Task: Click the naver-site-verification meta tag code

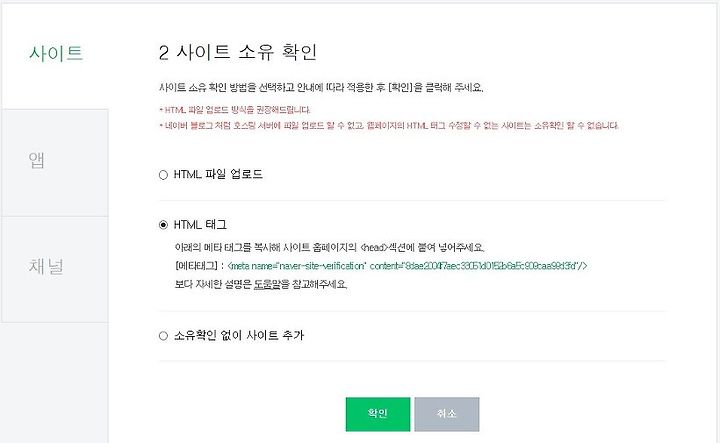Action: click(x=407, y=266)
